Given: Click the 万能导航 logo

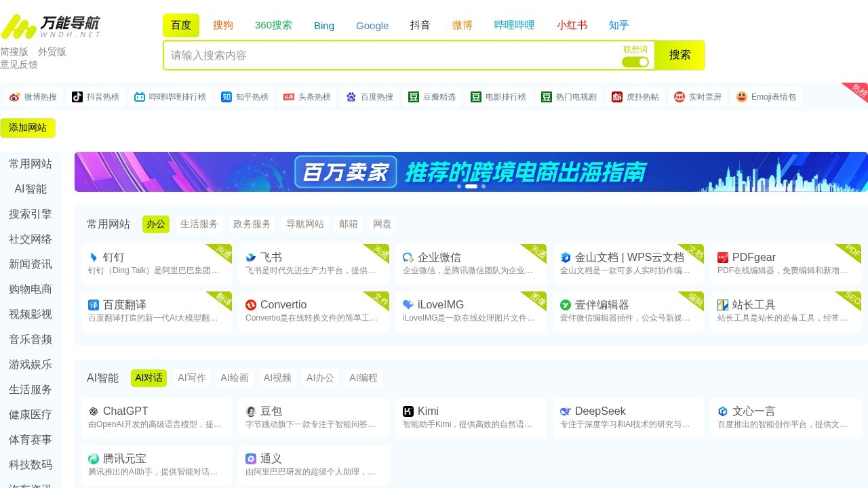Looking at the screenshot, I should click(x=51, y=26).
